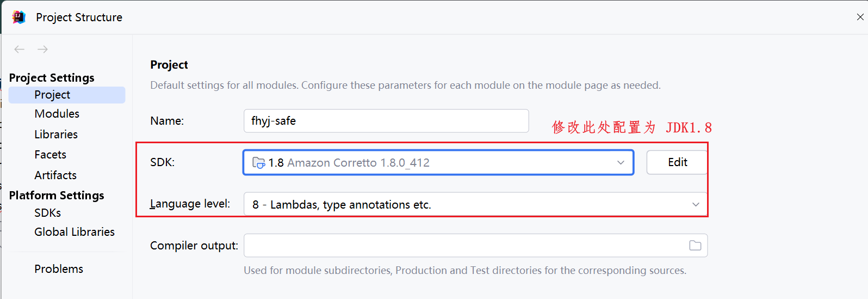
Task: Click the Compiler output path field
Action: (462, 246)
